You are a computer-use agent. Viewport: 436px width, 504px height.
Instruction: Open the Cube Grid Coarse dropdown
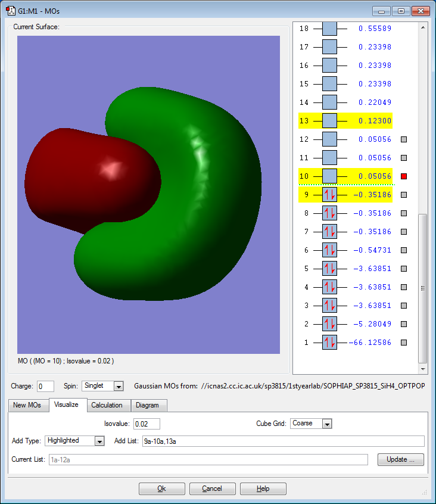(x=311, y=424)
